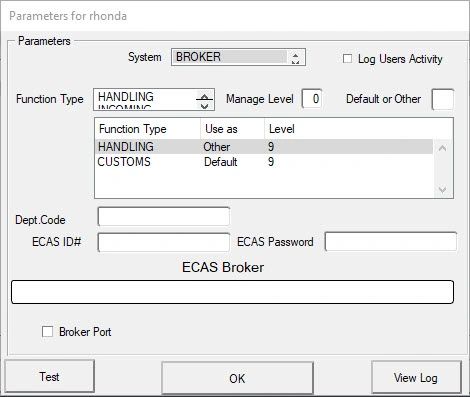Open the Function Type HANDLING list

click(x=154, y=99)
